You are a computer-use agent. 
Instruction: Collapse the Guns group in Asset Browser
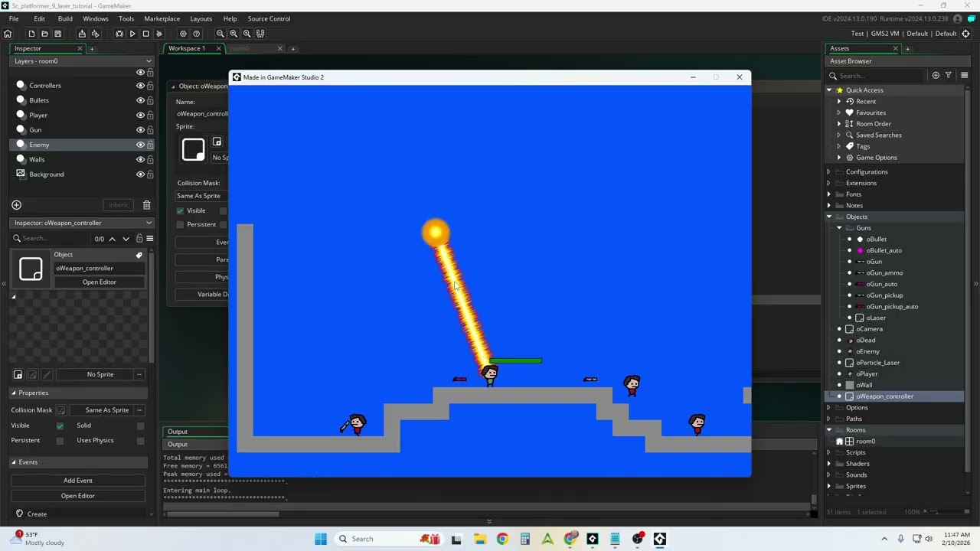coord(839,228)
